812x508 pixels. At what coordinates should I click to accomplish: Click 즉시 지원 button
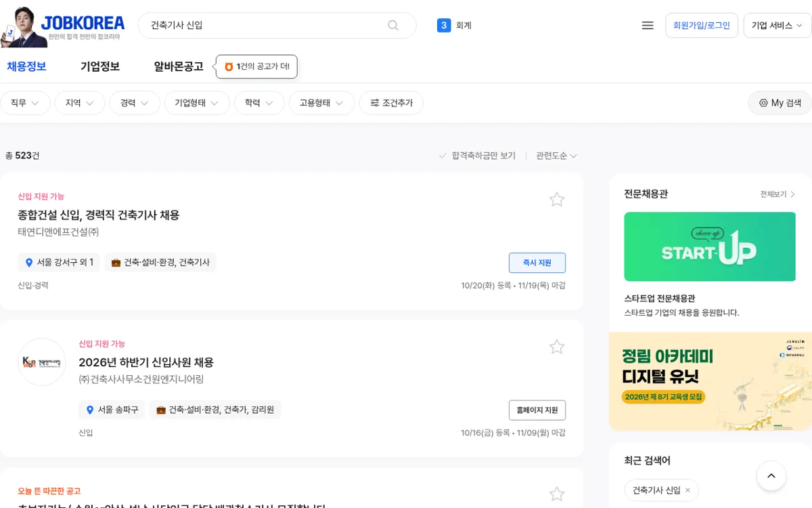537,263
